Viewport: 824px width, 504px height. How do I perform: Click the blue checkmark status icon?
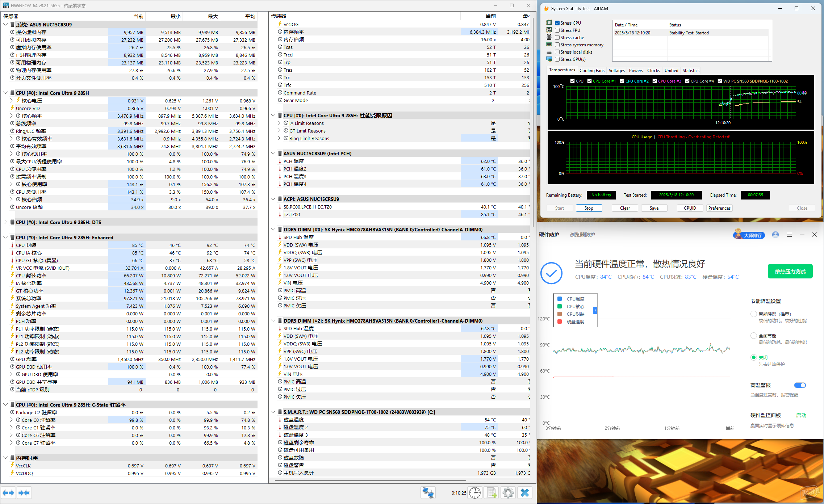tap(551, 273)
